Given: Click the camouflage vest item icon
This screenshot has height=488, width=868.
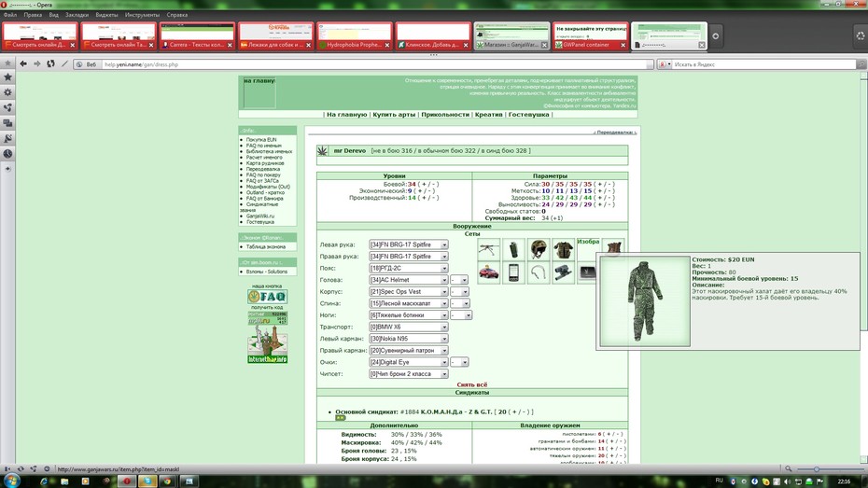Looking at the screenshot, I should (x=563, y=249).
